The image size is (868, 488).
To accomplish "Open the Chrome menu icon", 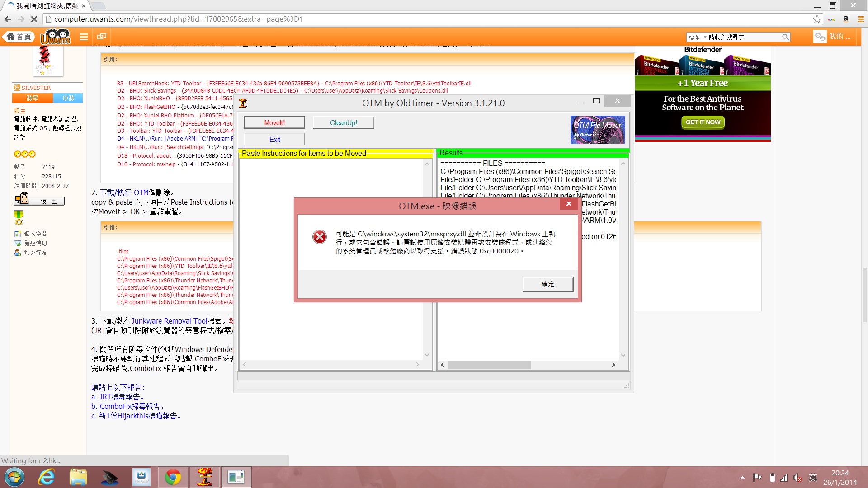I will click(860, 19).
